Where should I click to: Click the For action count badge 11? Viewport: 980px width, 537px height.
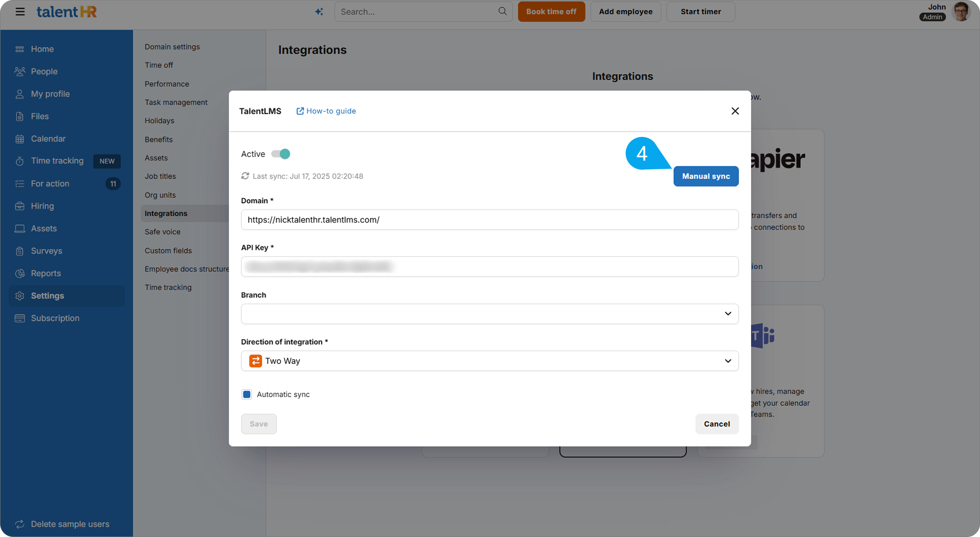[x=113, y=184]
